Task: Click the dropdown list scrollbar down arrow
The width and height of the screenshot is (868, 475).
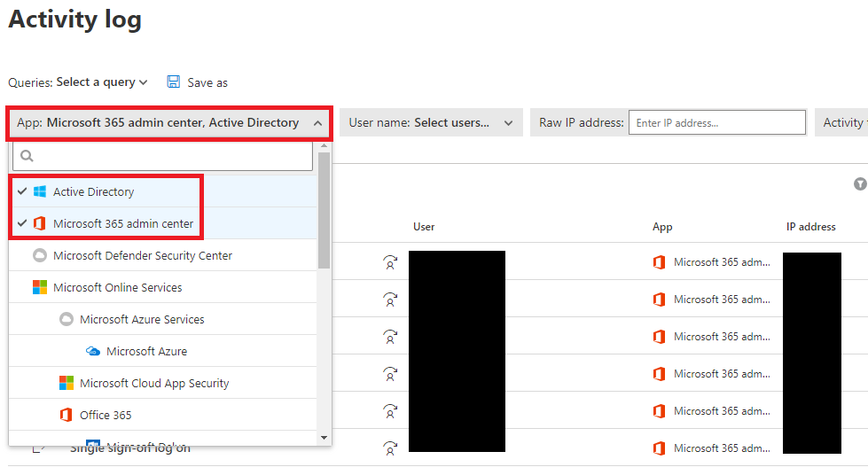Action: [x=325, y=438]
